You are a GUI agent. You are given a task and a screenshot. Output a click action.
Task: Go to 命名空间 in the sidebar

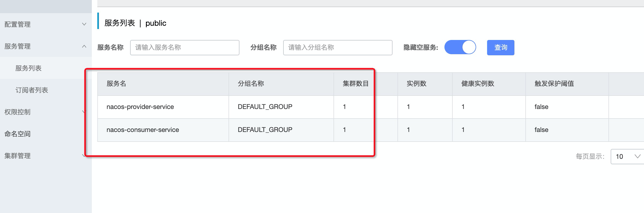(x=17, y=134)
